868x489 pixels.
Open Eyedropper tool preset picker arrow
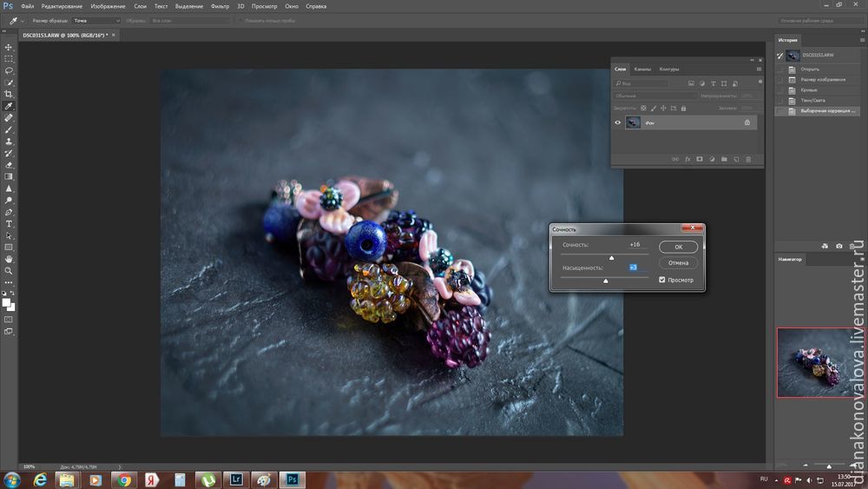pyautogui.click(x=23, y=21)
